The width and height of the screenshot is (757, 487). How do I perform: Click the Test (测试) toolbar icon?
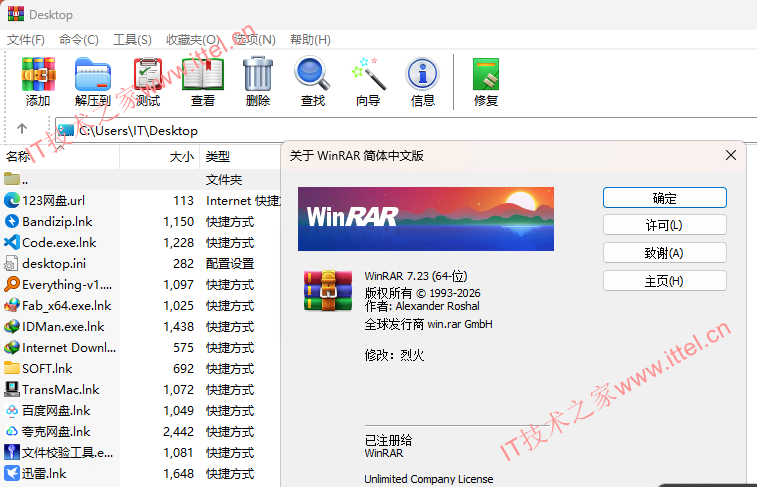point(148,74)
